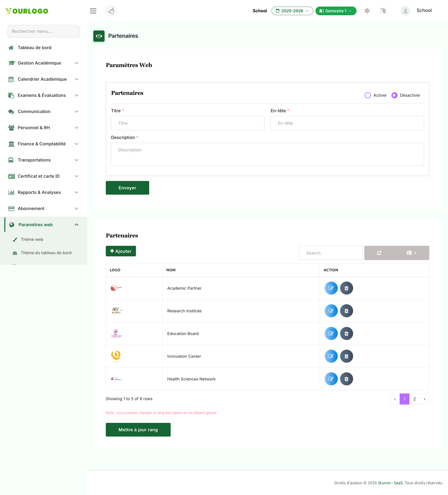Toggle the hamburger sidebar menu icon
The width and height of the screenshot is (448, 495).
93,11
